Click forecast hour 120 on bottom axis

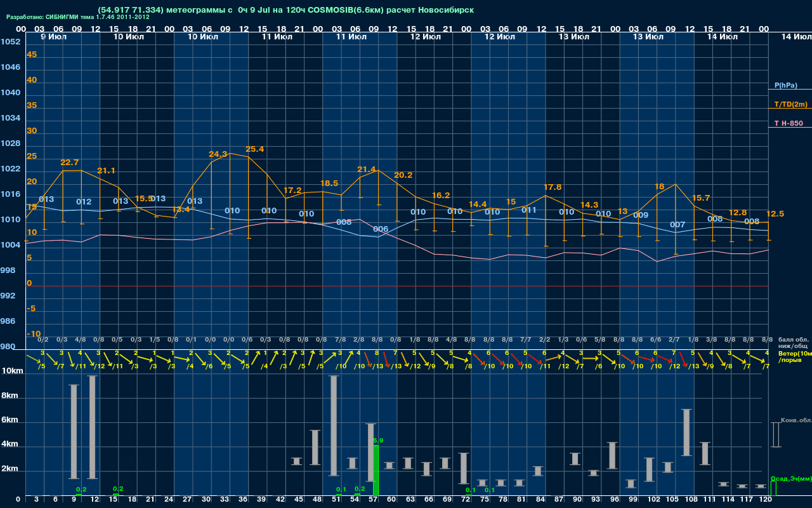point(766,500)
